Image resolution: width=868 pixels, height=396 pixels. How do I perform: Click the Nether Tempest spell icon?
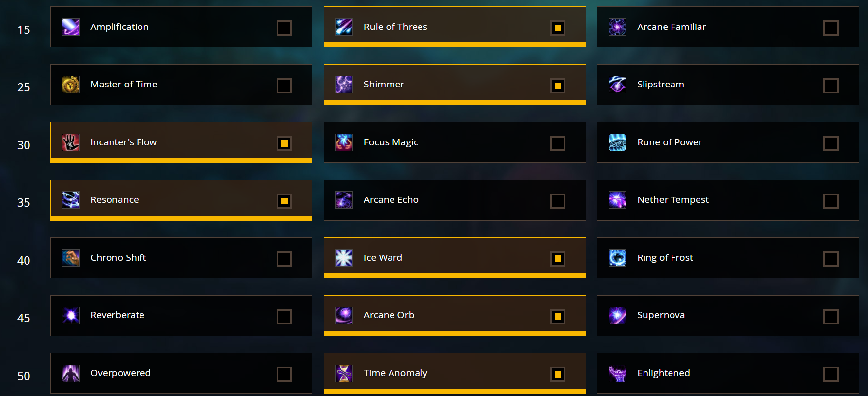617,200
